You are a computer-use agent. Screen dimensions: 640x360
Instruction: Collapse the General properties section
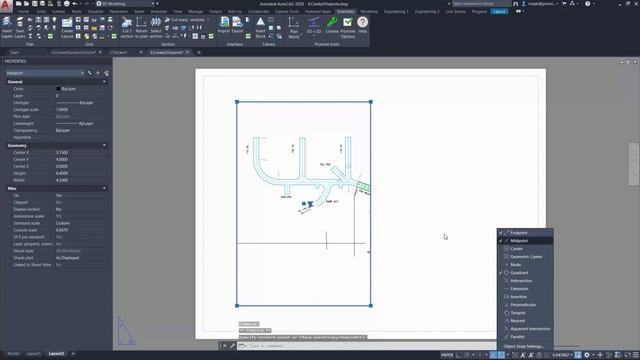[104, 82]
